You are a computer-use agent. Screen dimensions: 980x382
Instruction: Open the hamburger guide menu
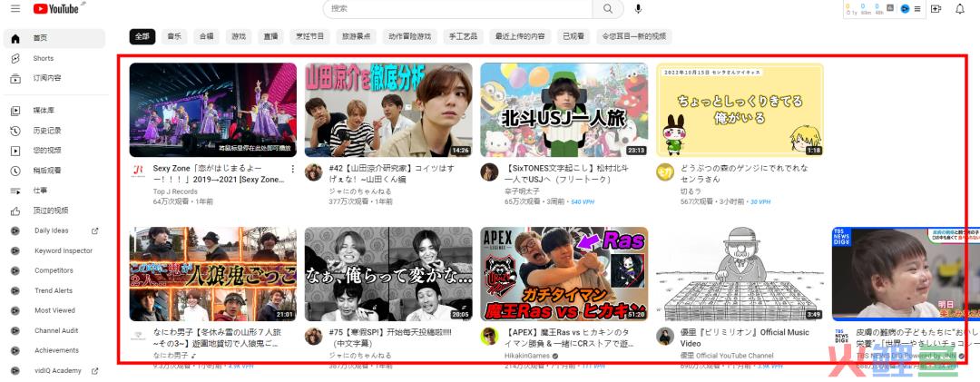(x=15, y=9)
